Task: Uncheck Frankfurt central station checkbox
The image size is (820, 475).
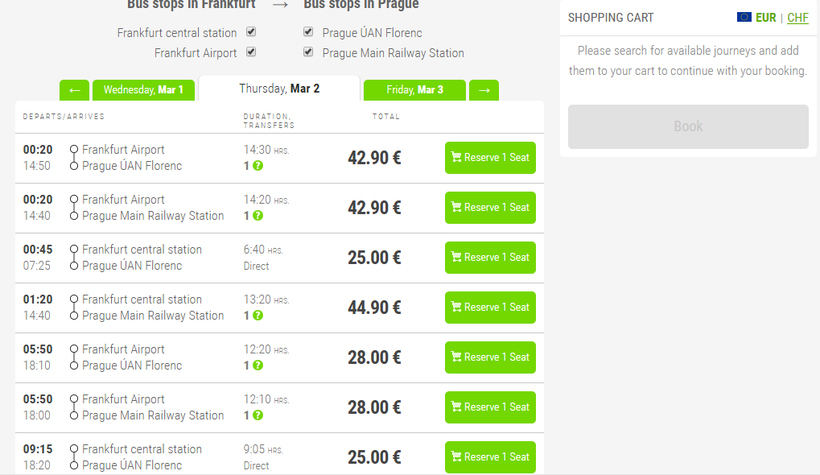Action: 251,33
